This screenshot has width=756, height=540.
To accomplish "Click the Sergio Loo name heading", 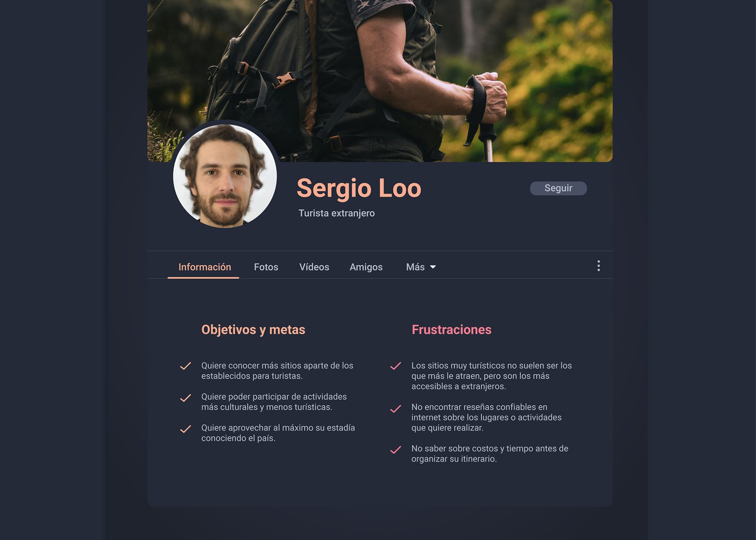I will pyautogui.click(x=359, y=188).
